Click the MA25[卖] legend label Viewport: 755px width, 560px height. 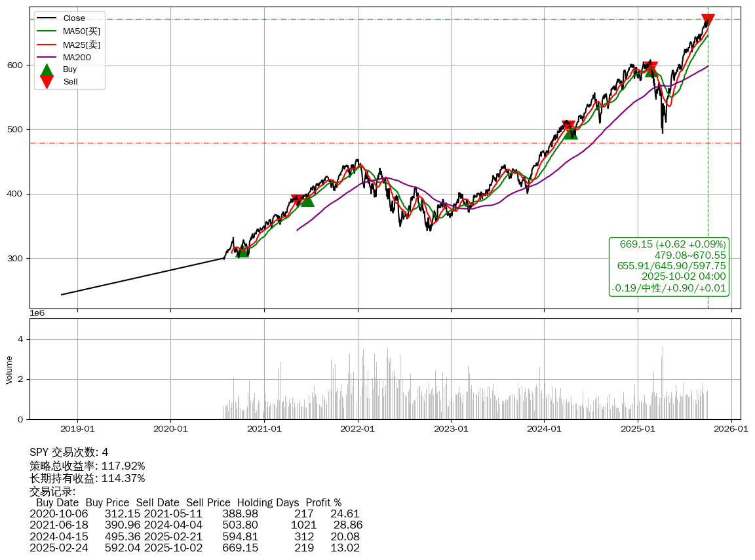pyautogui.click(x=81, y=45)
